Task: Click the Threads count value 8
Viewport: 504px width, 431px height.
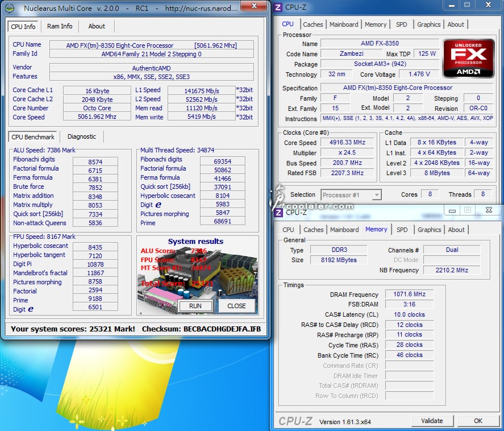Action: pos(483,194)
